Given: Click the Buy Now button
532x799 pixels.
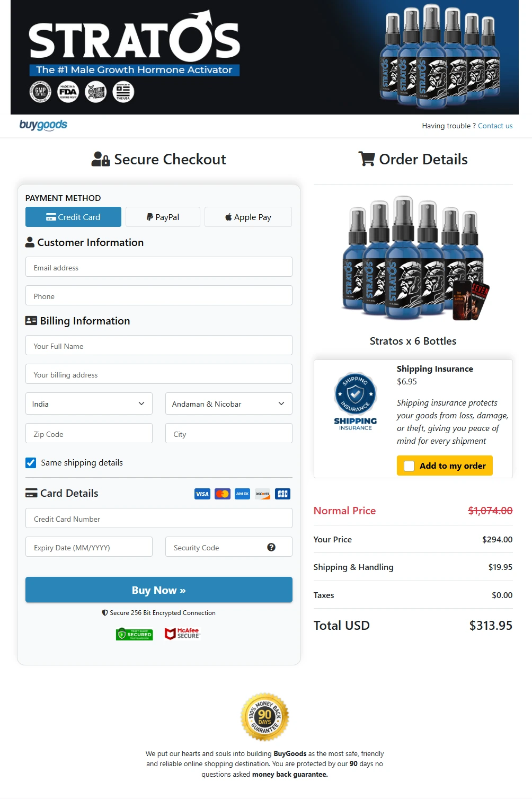Looking at the screenshot, I should point(159,590).
